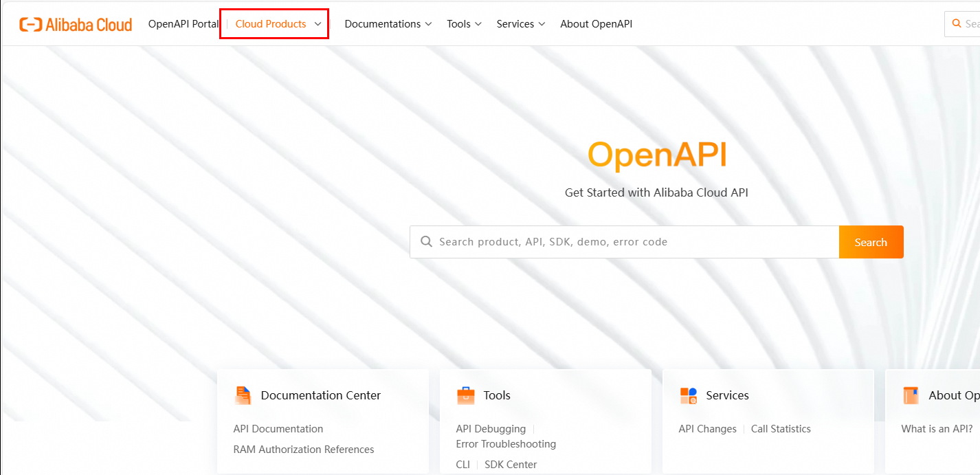Click the magnifier icon in the main search box
The width and height of the screenshot is (980, 475).
(426, 242)
